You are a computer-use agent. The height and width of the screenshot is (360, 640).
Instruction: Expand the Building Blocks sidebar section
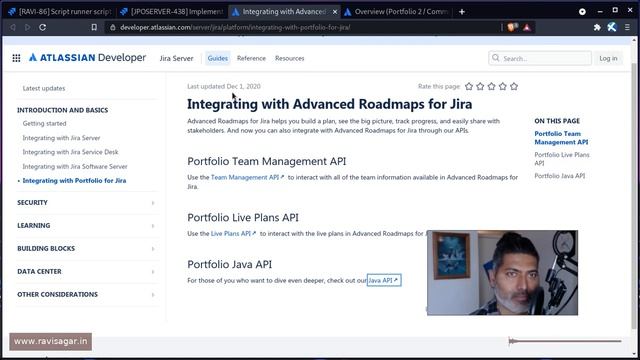86,248
